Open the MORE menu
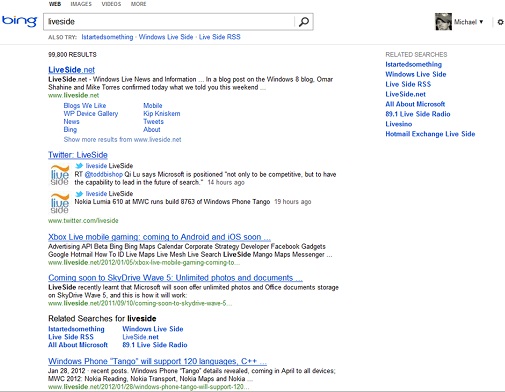Screen dimensions: 505x392 coord(138,4)
